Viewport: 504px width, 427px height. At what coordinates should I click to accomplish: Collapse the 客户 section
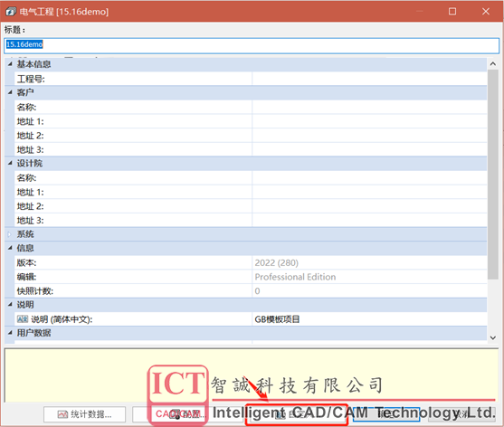[x=10, y=92]
